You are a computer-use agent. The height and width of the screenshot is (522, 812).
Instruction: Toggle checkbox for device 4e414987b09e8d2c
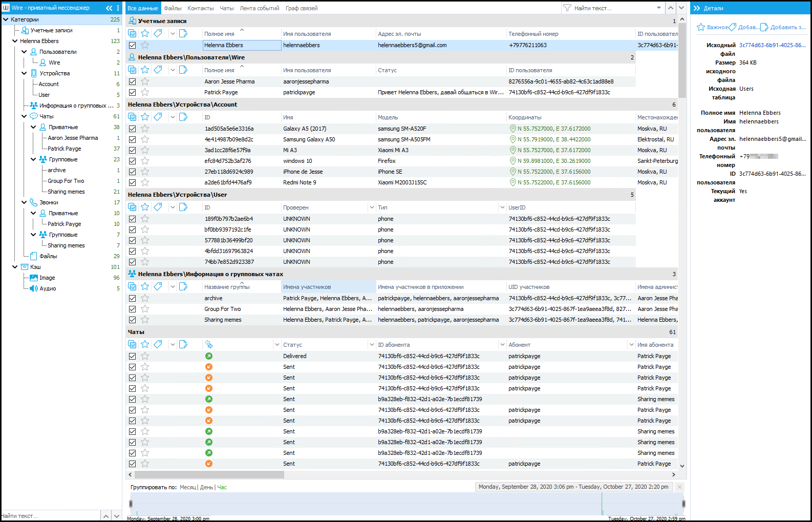click(132, 139)
